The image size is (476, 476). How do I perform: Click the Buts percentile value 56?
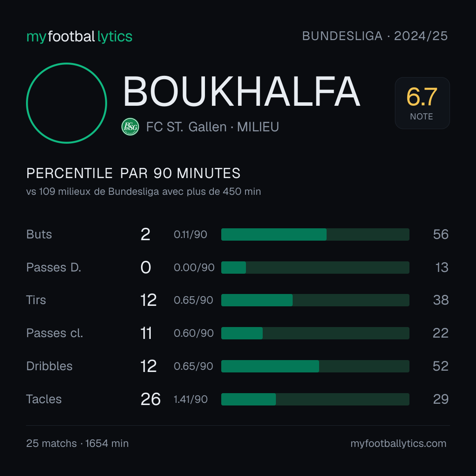click(x=441, y=234)
